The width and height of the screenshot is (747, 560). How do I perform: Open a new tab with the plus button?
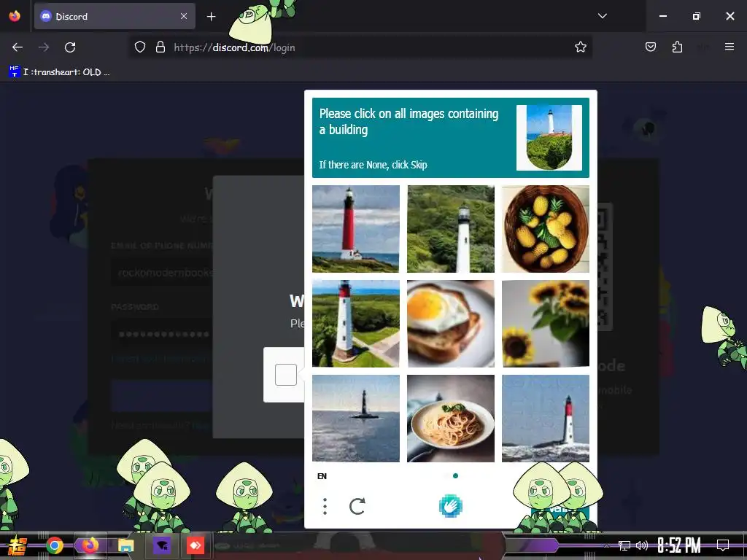pos(211,17)
